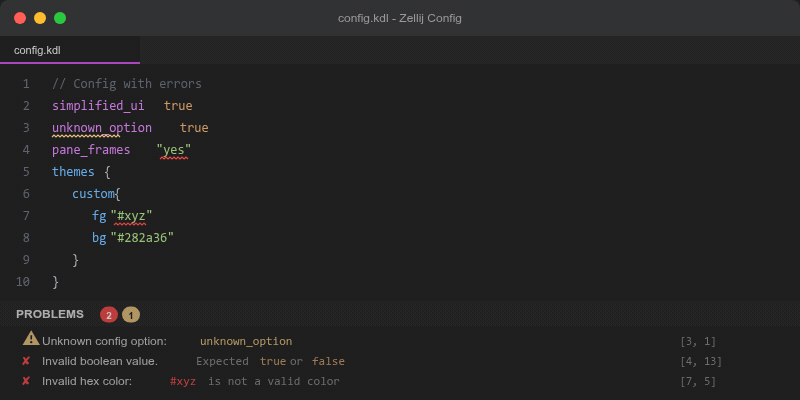Click the window title 'config.kdl - Zellij Config'
This screenshot has height=400, width=800.
pyautogui.click(x=400, y=18)
